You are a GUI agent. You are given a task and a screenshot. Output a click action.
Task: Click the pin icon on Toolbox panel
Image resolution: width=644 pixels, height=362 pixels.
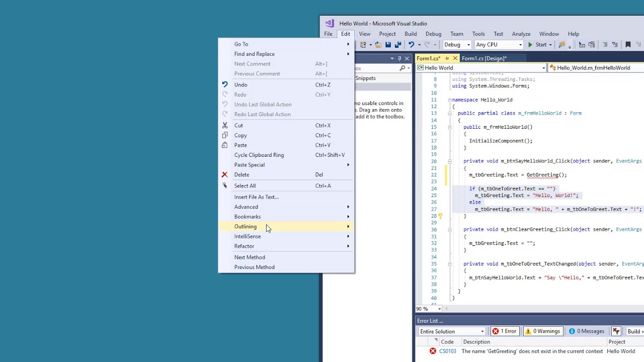tap(399, 58)
